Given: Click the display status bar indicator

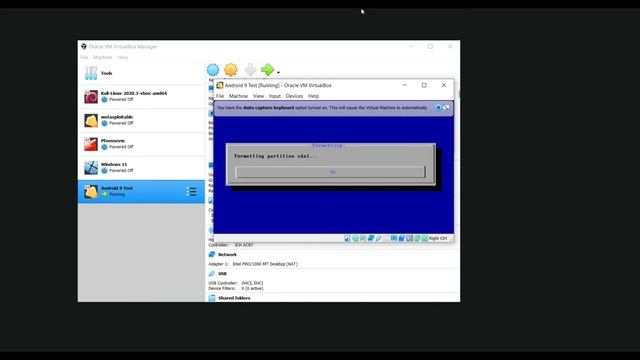Looking at the screenshot, I should click(x=394, y=238).
